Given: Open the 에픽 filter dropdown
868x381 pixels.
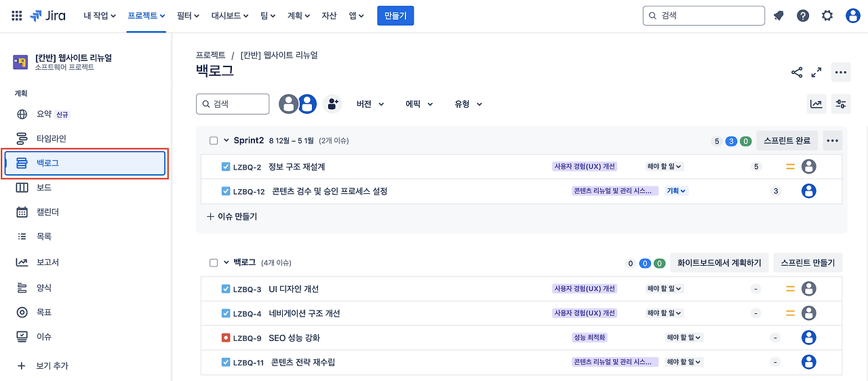Looking at the screenshot, I should [419, 104].
